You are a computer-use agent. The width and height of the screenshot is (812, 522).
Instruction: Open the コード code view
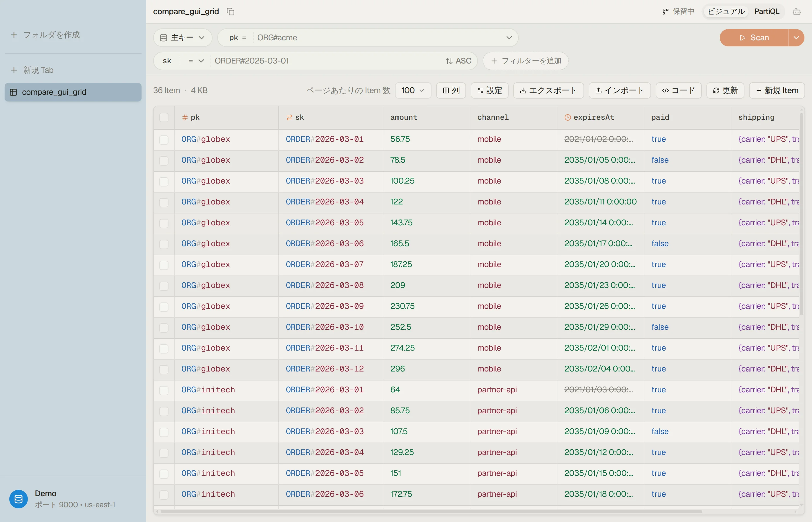tap(679, 90)
